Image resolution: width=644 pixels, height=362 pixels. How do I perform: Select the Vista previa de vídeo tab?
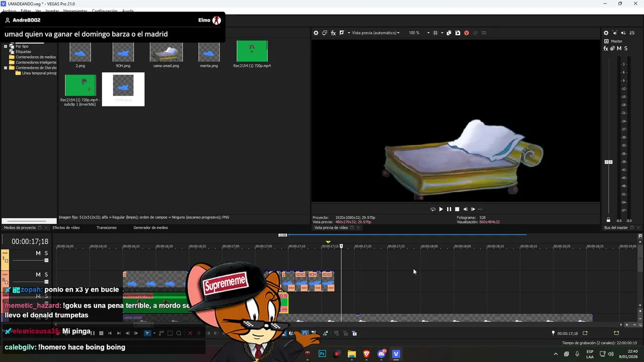[x=331, y=228]
